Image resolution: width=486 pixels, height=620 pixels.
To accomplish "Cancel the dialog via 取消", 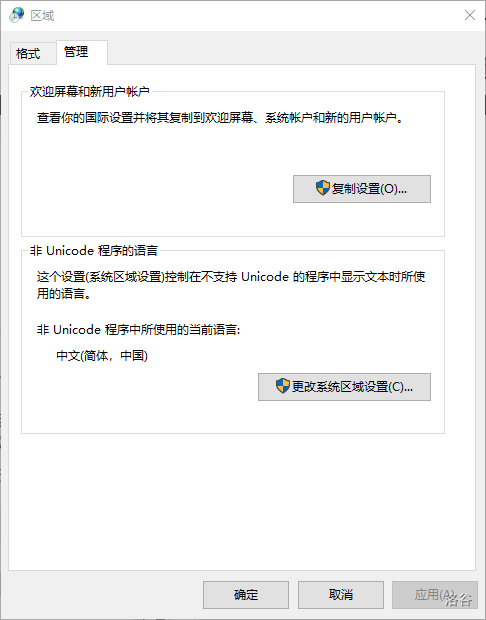I will tap(341, 595).
